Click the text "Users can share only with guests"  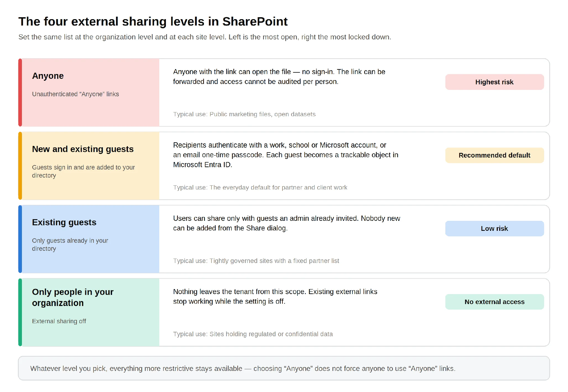[x=286, y=223]
